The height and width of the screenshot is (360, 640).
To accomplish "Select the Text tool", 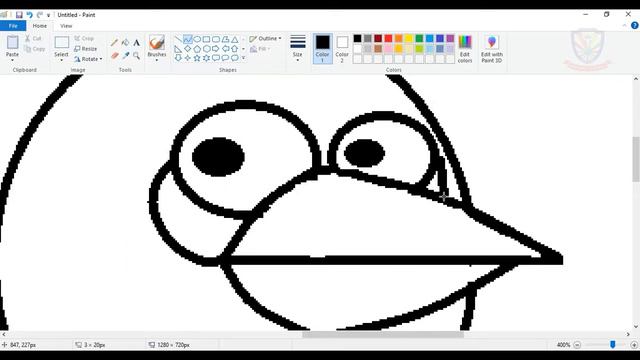I will (136, 42).
